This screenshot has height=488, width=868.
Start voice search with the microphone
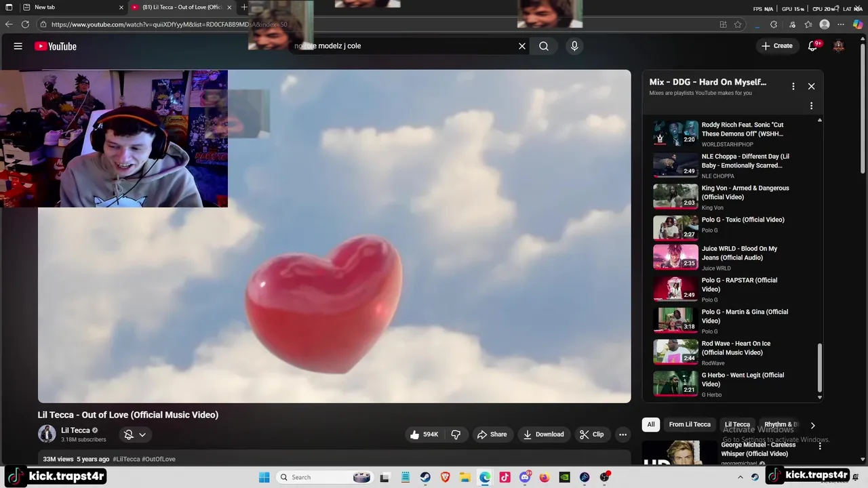click(x=574, y=46)
